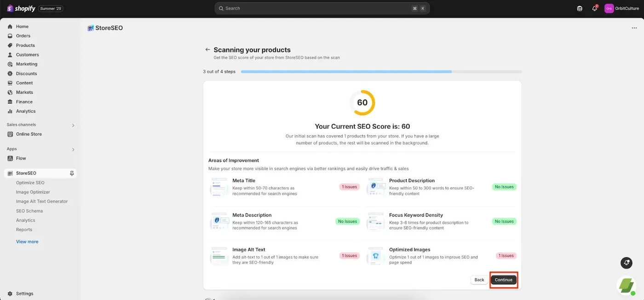The image size is (644, 300).
Task: Click the Optimized Images illustration icon
Action: click(x=376, y=256)
